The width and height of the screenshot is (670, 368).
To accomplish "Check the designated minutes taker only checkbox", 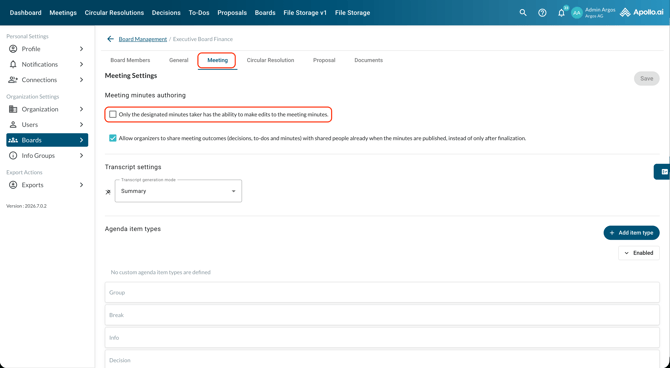I will 113,115.
